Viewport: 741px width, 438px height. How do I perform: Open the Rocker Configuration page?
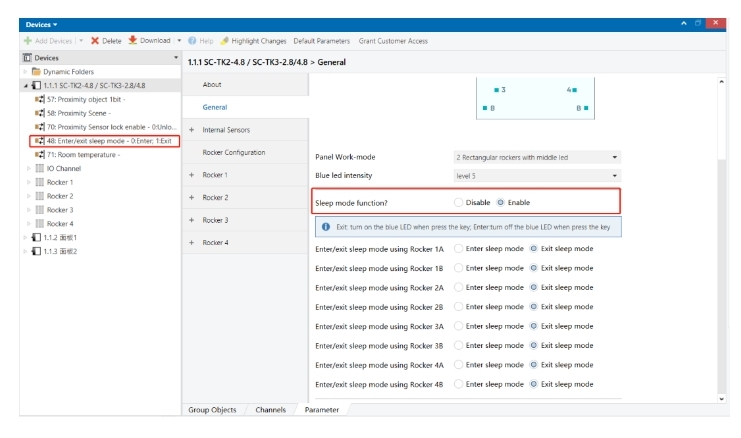234,152
